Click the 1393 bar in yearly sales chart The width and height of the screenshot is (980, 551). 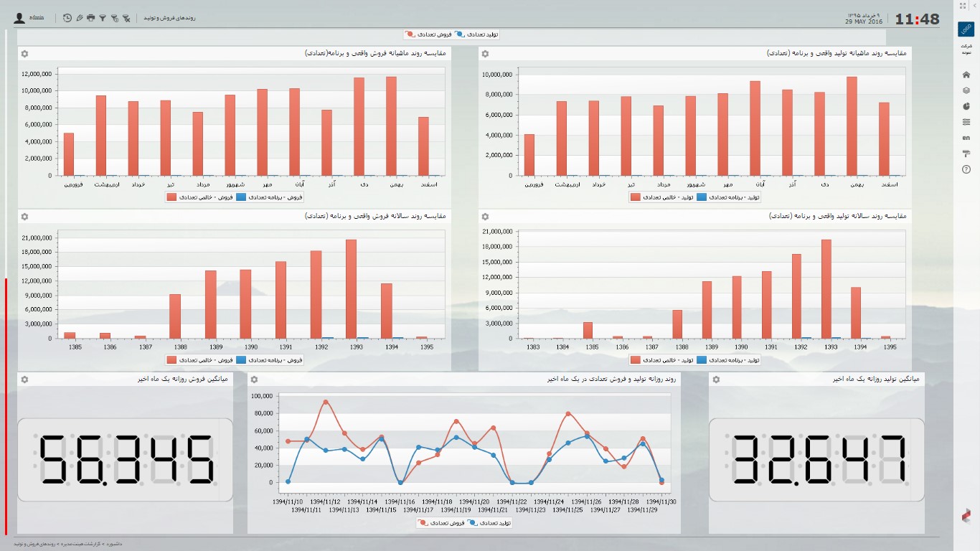351,288
